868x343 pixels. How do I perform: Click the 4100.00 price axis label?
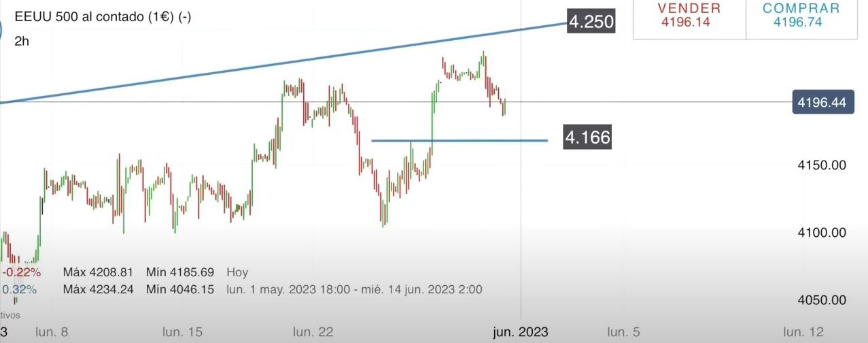pos(822,233)
